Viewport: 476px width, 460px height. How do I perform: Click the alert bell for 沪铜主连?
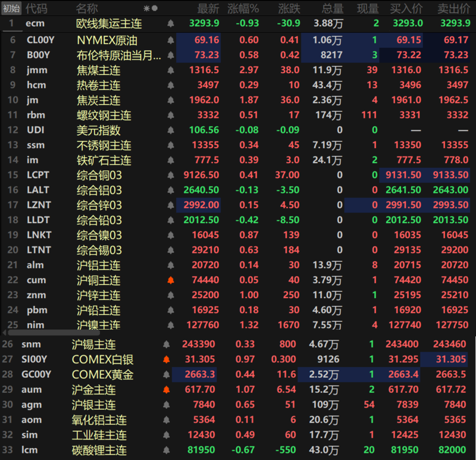tap(171, 280)
